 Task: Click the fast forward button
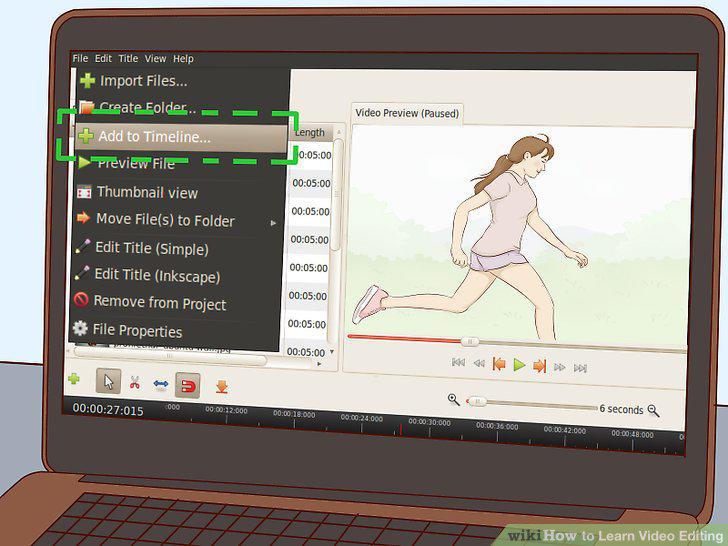pyautogui.click(x=560, y=367)
